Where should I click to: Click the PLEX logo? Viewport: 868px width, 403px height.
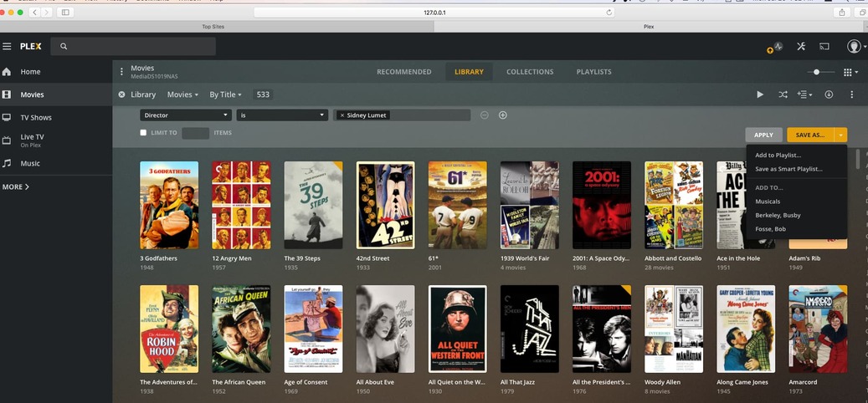(x=31, y=47)
